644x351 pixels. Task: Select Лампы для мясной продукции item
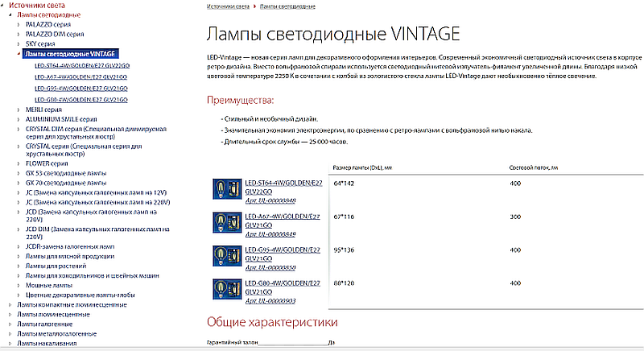tap(70, 257)
